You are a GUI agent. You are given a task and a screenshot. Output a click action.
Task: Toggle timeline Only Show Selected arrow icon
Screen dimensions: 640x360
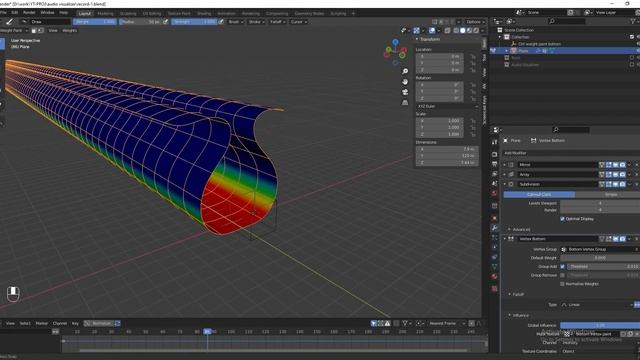click(x=374, y=323)
